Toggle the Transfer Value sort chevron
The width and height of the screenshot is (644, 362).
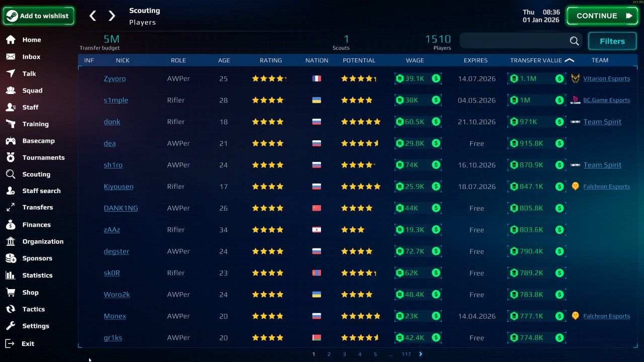pos(569,59)
